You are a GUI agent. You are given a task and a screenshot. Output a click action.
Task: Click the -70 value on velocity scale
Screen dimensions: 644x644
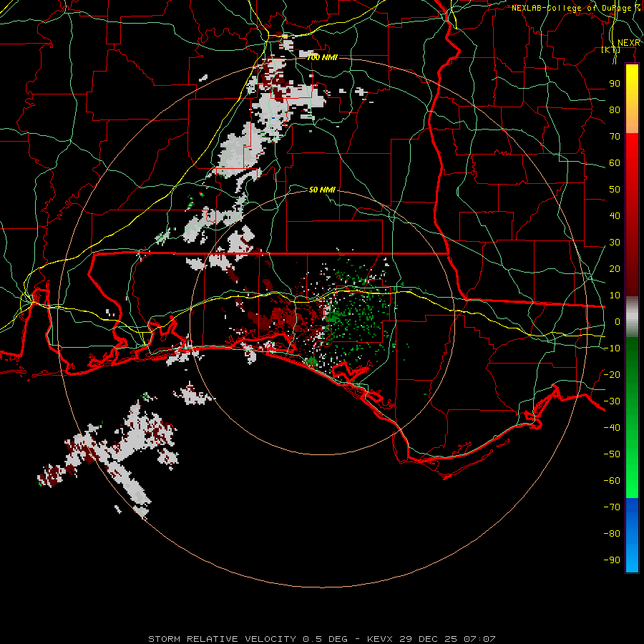[x=612, y=507]
